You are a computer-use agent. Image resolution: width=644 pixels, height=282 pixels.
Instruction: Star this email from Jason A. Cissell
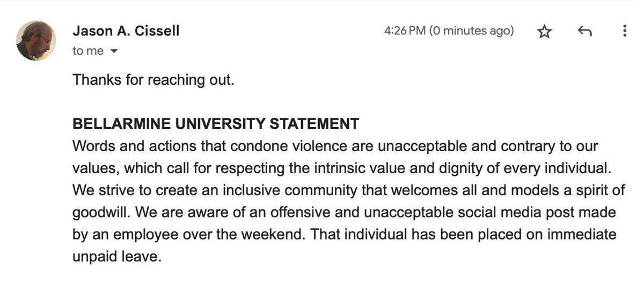(x=544, y=32)
